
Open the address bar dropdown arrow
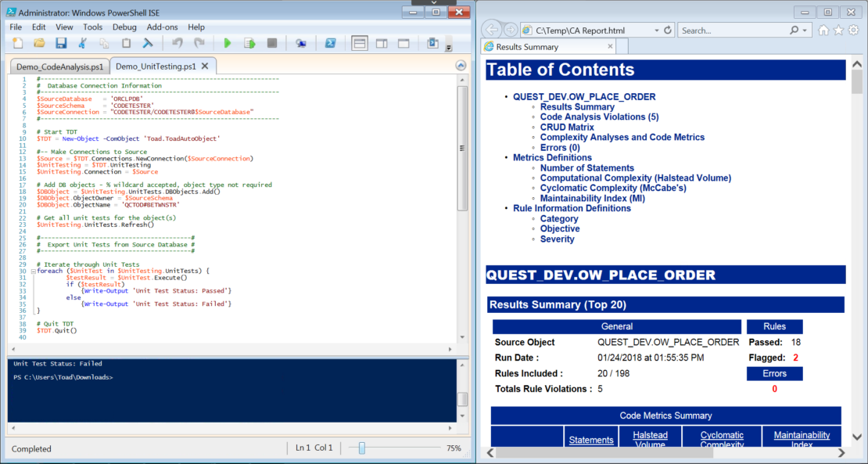(x=655, y=30)
